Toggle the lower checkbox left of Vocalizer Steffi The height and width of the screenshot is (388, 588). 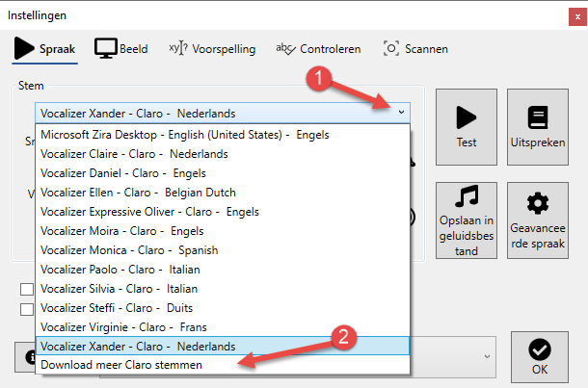[27, 309]
